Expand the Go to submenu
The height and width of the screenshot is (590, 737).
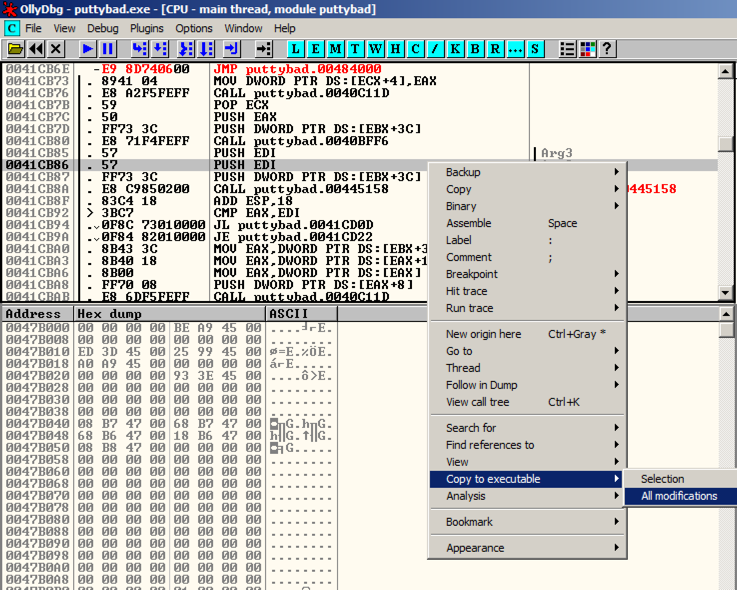[x=528, y=351]
